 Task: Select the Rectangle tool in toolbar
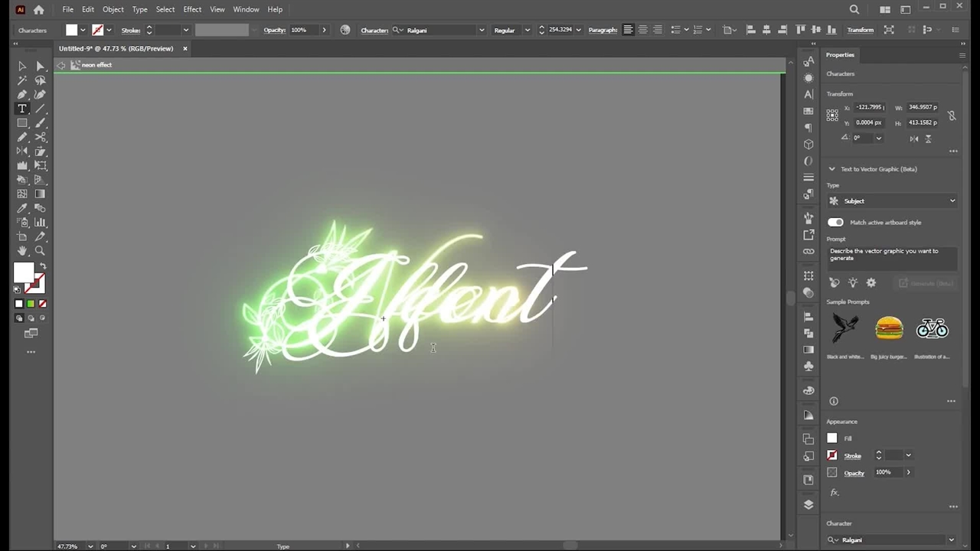22,122
